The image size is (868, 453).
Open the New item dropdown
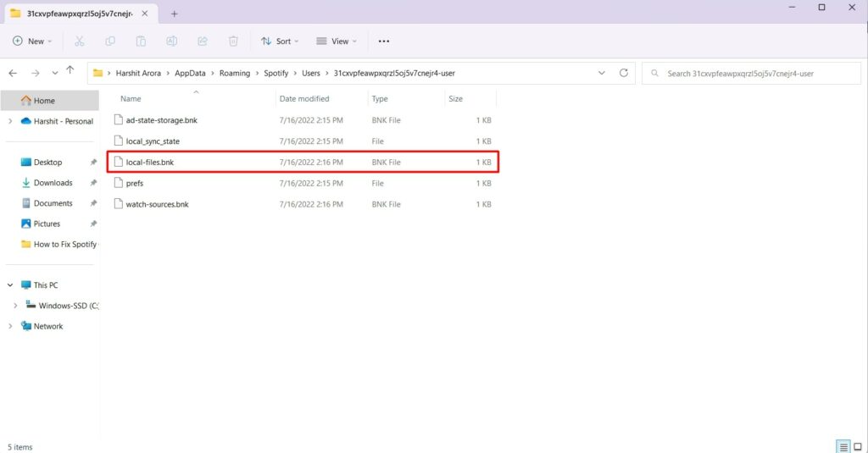(x=32, y=41)
